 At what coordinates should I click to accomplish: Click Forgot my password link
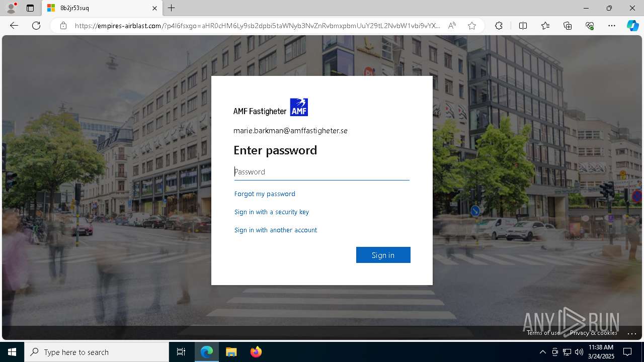pyautogui.click(x=265, y=194)
